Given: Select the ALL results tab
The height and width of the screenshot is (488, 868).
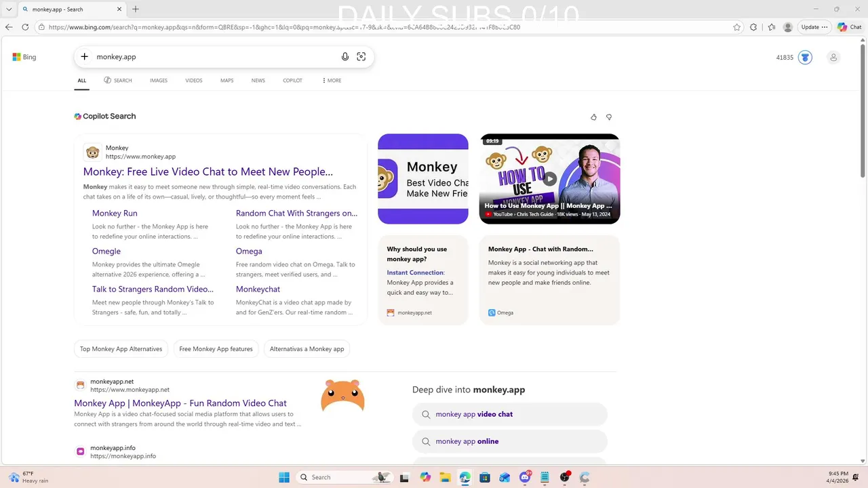Looking at the screenshot, I should pos(82,81).
